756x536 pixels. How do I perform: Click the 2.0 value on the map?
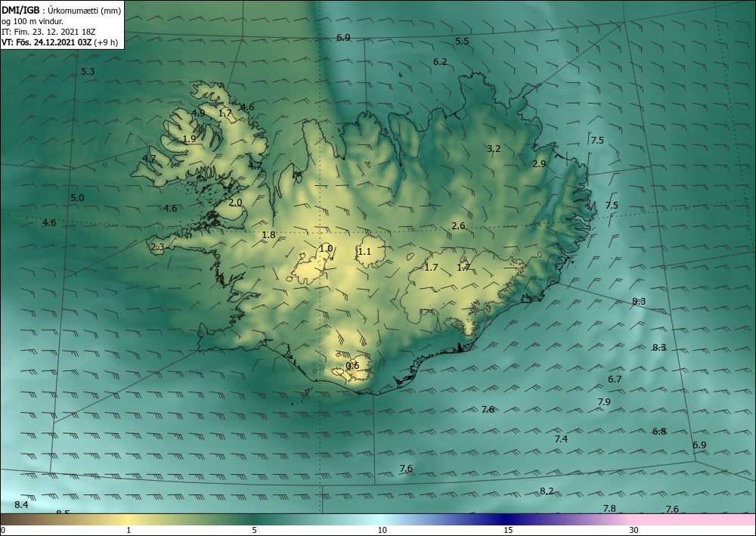pyautogui.click(x=235, y=203)
